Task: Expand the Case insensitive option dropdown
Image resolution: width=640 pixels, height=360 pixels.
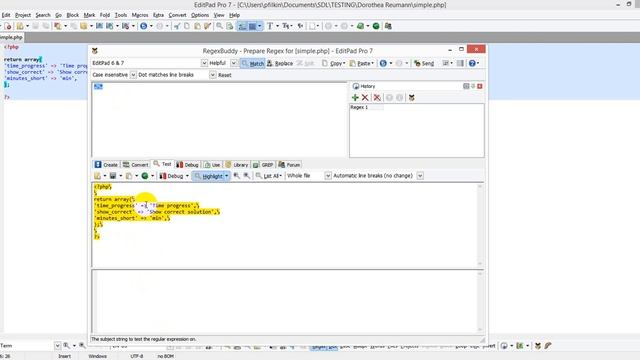Action: click(x=133, y=75)
